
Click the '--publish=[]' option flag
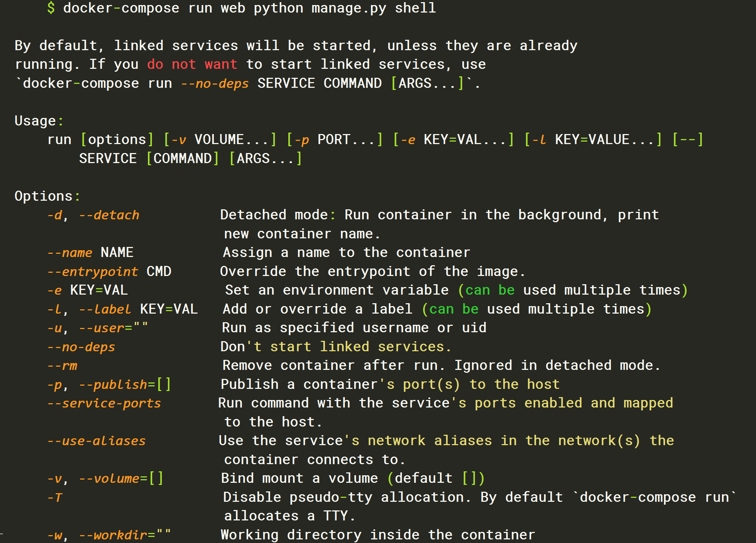125,385
